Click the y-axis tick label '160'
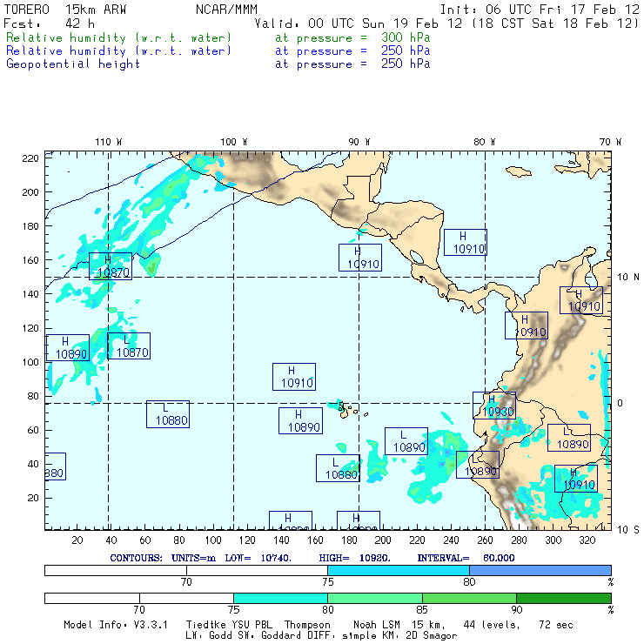The width and height of the screenshot is (644, 644). click(x=30, y=260)
